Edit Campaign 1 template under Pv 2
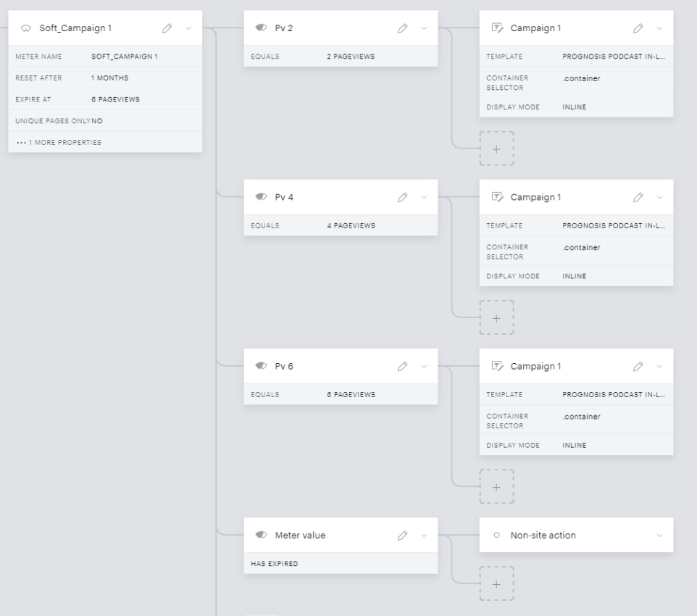The height and width of the screenshot is (616, 697). click(638, 28)
